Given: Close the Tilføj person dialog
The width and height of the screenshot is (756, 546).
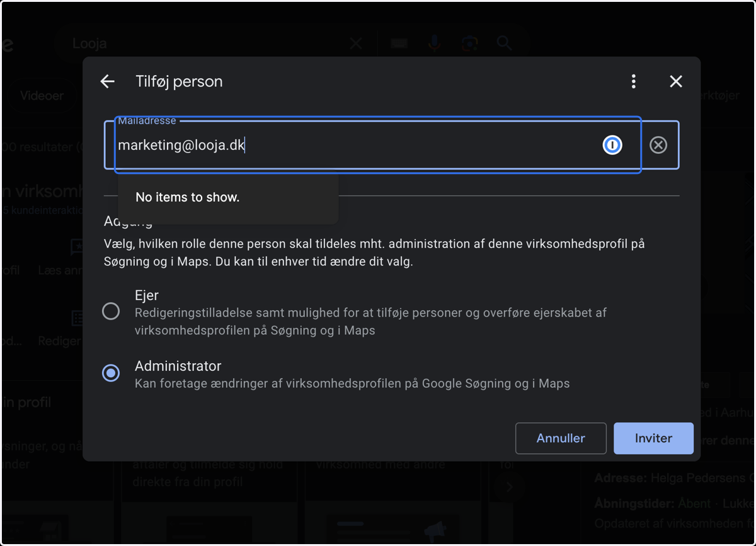Looking at the screenshot, I should pos(676,81).
